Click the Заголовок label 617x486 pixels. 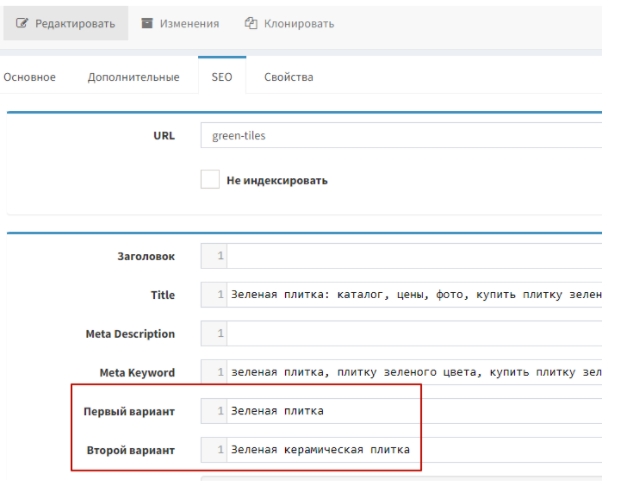145,257
